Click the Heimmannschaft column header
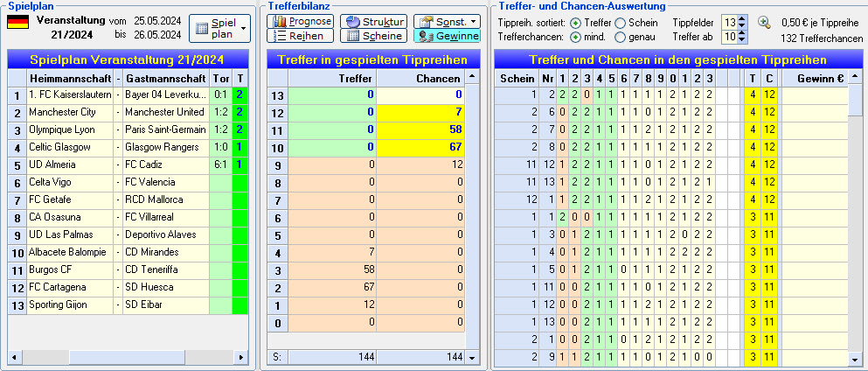This screenshot has height=371, width=868. (x=70, y=78)
